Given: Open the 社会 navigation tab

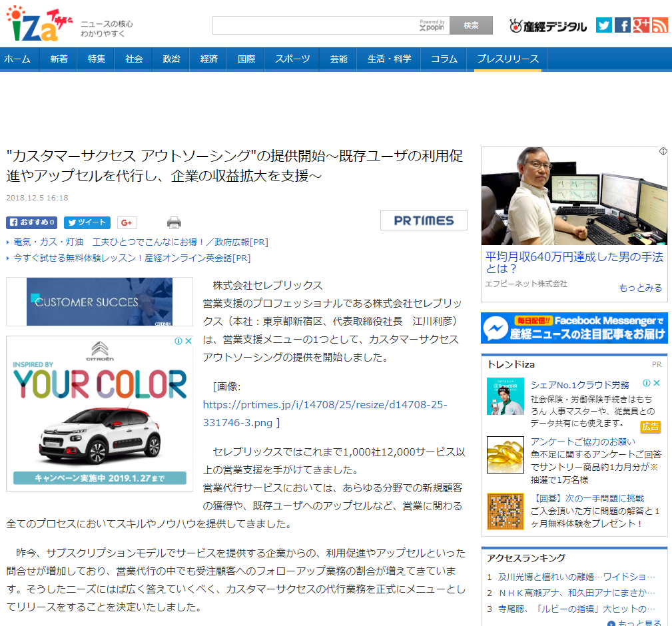Looking at the screenshot, I should (134, 59).
